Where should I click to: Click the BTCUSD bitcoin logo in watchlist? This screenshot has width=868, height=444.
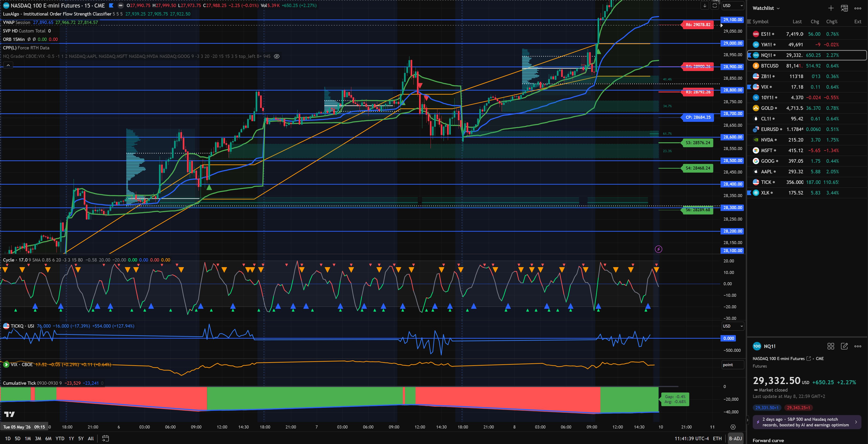click(x=756, y=66)
